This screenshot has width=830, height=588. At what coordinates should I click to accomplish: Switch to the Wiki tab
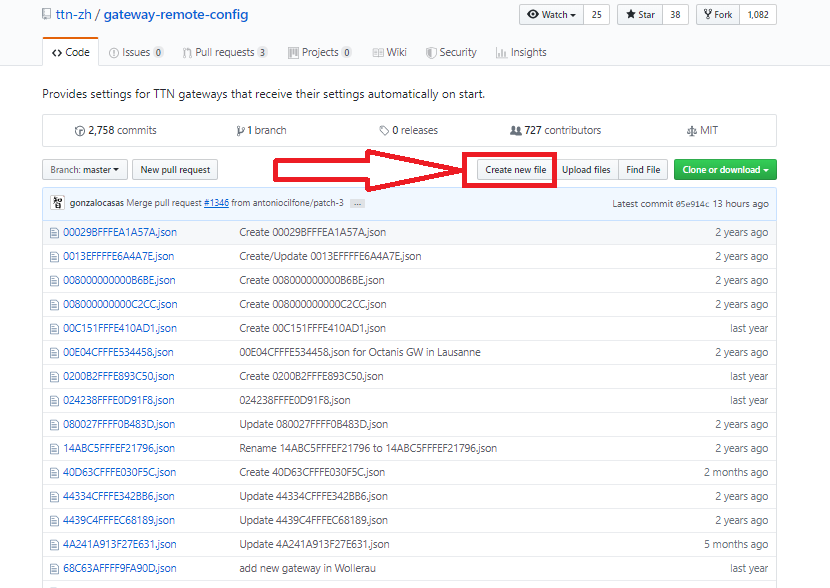pyautogui.click(x=390, y=52)
